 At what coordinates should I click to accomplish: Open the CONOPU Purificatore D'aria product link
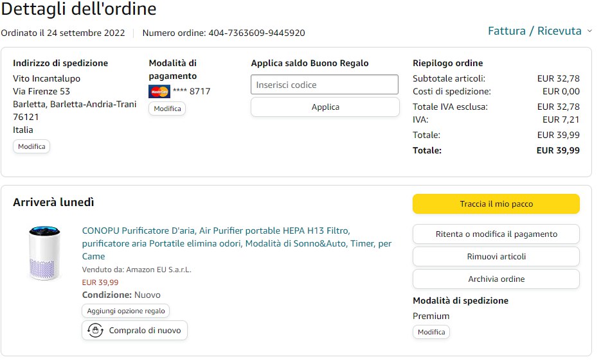tap(237, 243)
